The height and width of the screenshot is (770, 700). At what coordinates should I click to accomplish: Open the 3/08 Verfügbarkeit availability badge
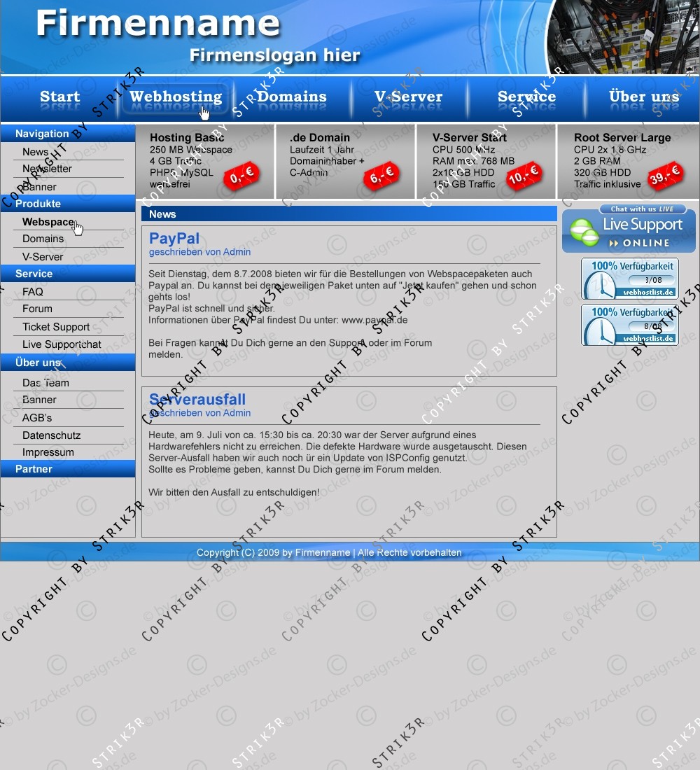coord(629,278)
